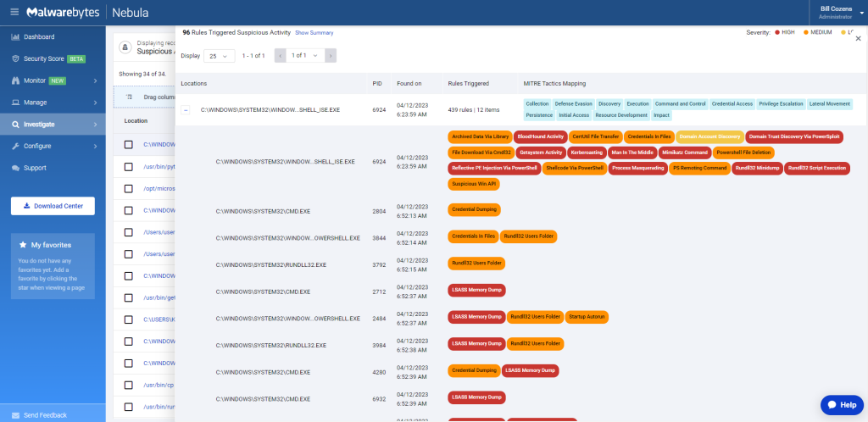The image size is (868, 422).
Task: Tick checkbox for /usr/bin/run row
Action: pos(129,407)
